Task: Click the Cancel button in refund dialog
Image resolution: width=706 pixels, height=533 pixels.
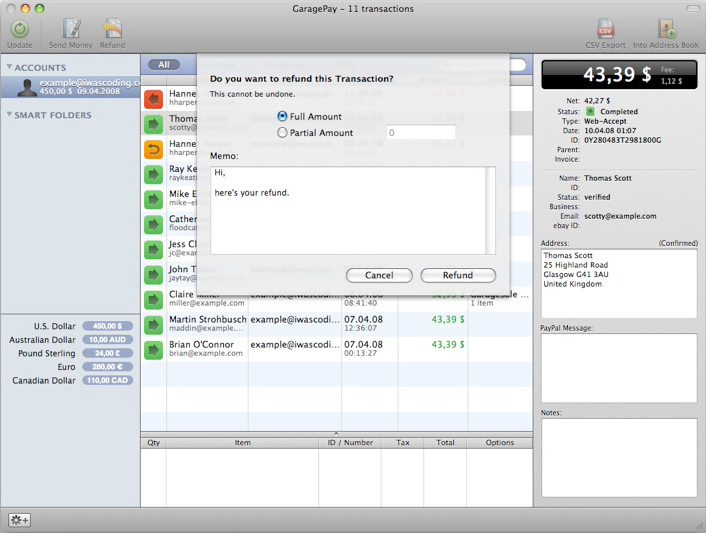Action: pos(379,275)
